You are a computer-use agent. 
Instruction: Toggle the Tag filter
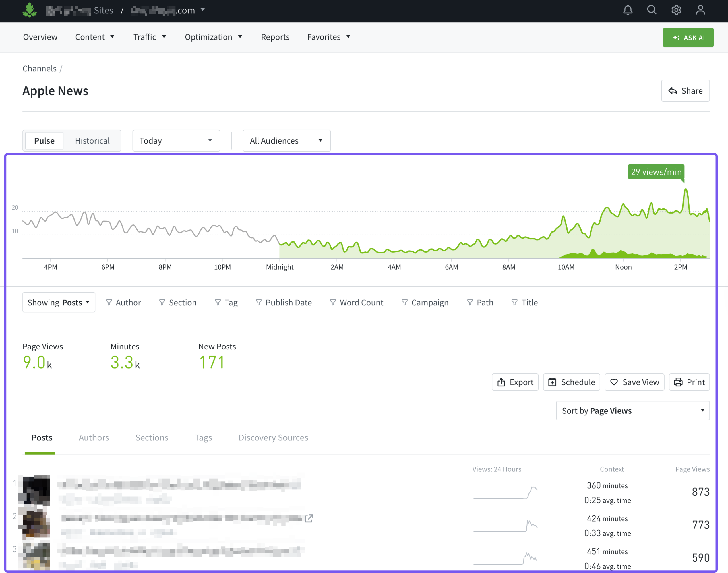point(226,303)
